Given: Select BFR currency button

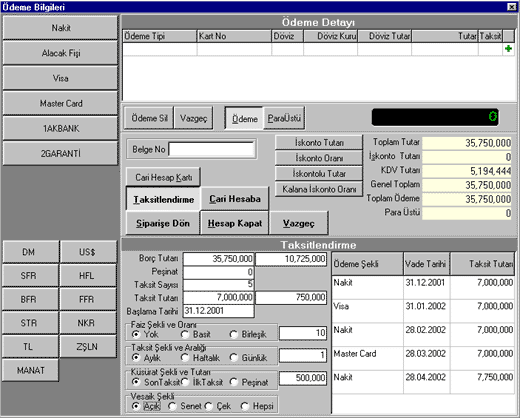Looking at the screenshot, I should (31, 299).
